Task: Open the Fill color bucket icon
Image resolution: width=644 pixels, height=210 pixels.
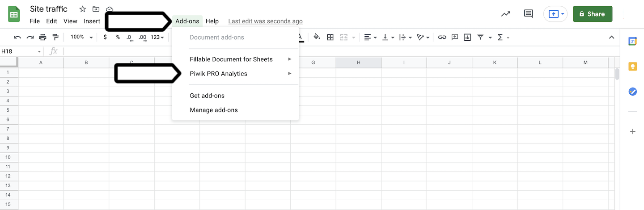Action: 317,37
